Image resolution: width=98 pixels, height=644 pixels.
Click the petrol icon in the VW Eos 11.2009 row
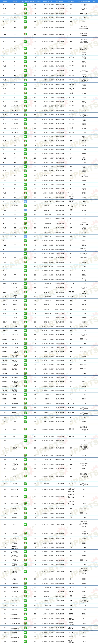click(x=25, y=437)
